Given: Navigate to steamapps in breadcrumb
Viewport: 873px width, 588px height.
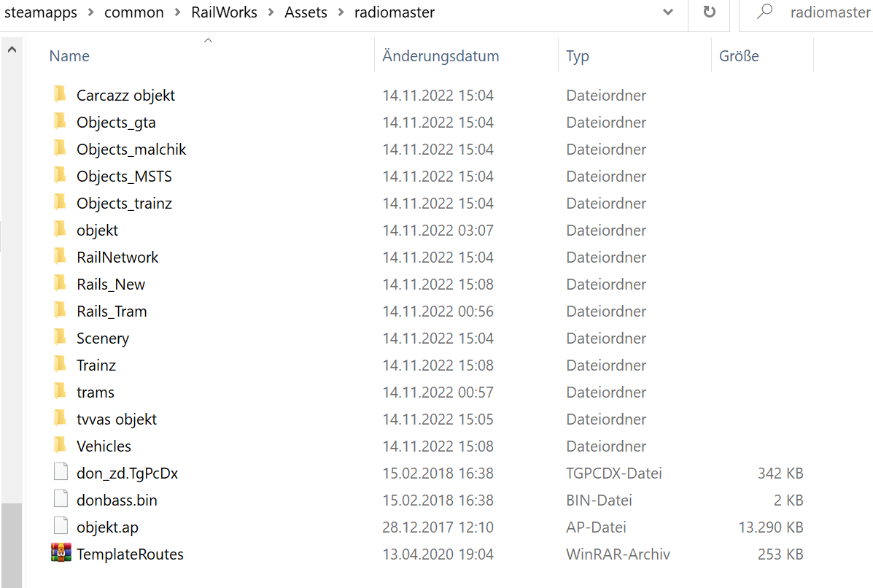Looking at the screenshot, I should pos(41,12).
